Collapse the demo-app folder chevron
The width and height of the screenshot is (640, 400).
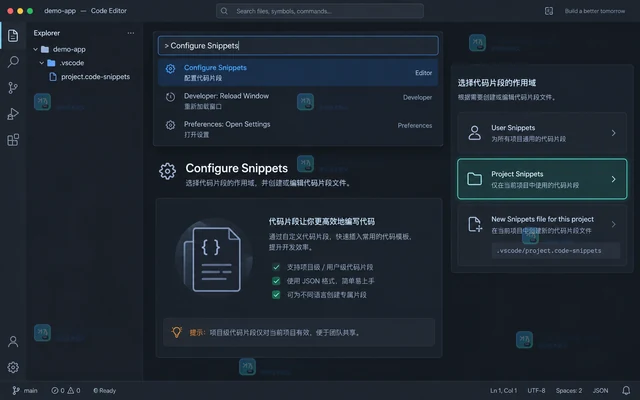pyautogui.click(x=36, y=49)
